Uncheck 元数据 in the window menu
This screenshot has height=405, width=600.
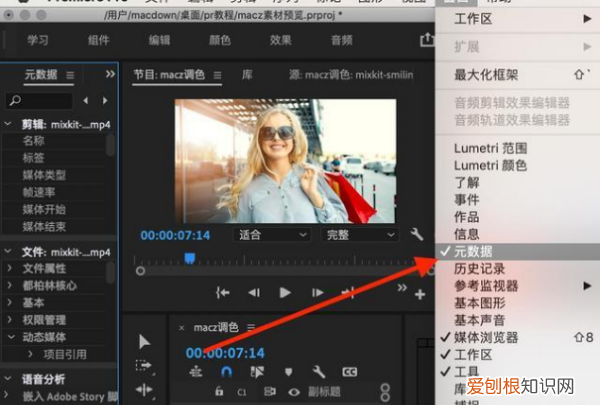pyautogui.click(x=517, y=251)
